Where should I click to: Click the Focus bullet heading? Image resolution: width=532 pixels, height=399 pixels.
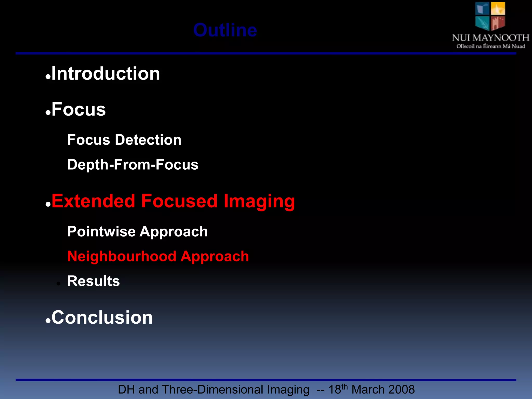[x=78, y=109]
